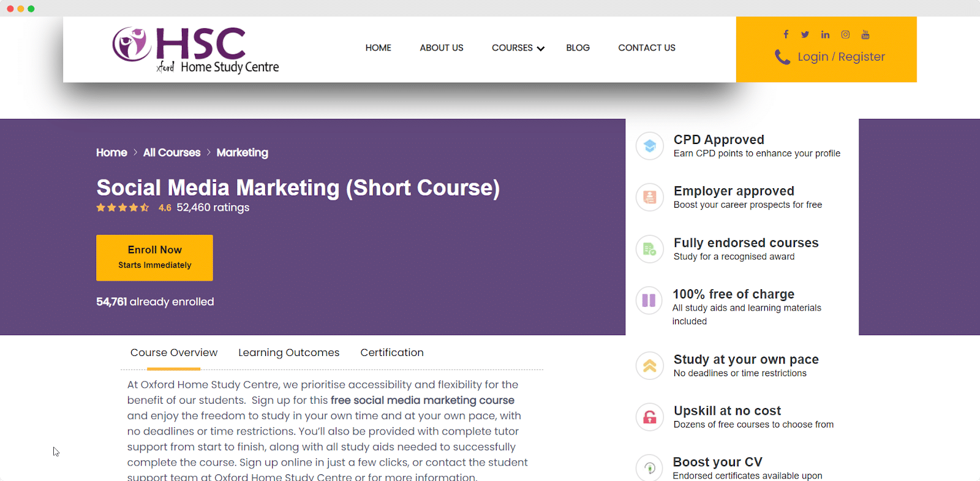980x481 pixels.
Task: Open the YouTube social icon
Action: click(x=865, y=34)
